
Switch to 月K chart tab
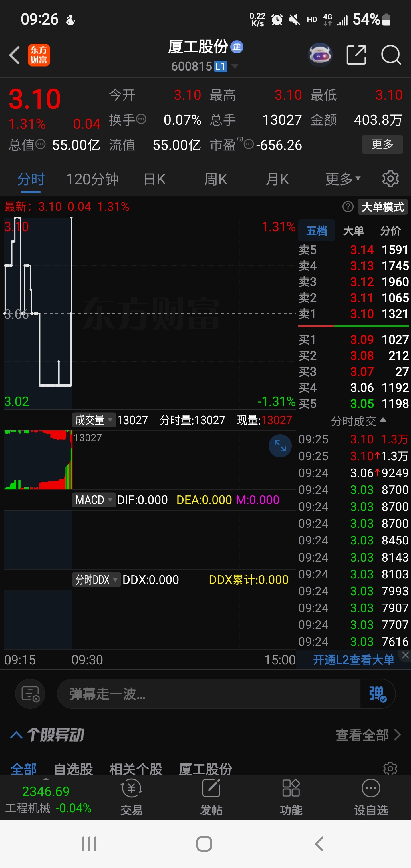[277, 179]
